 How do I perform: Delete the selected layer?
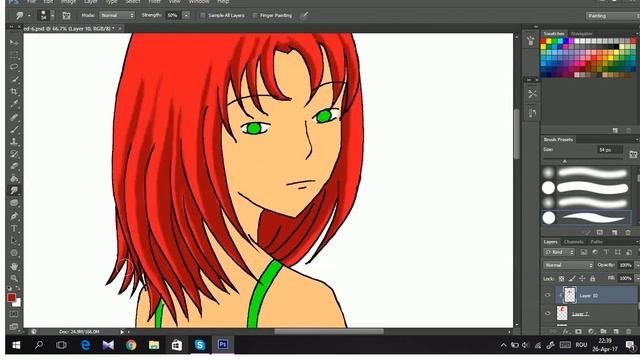629,331
